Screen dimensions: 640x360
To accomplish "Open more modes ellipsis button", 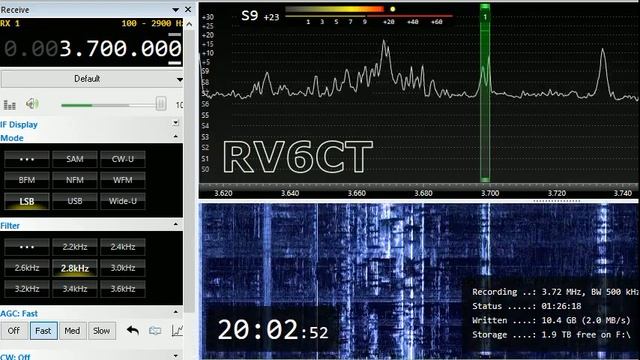I will (x=27, y=159).
